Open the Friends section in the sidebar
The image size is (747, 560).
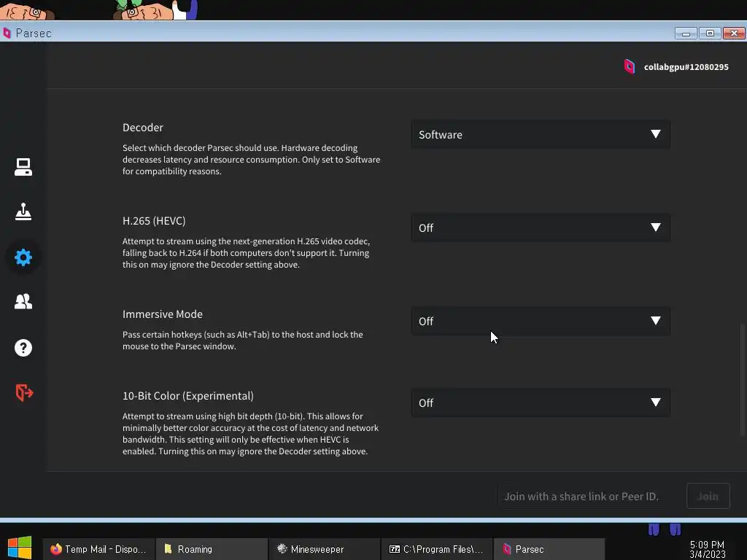click(23, 301)
